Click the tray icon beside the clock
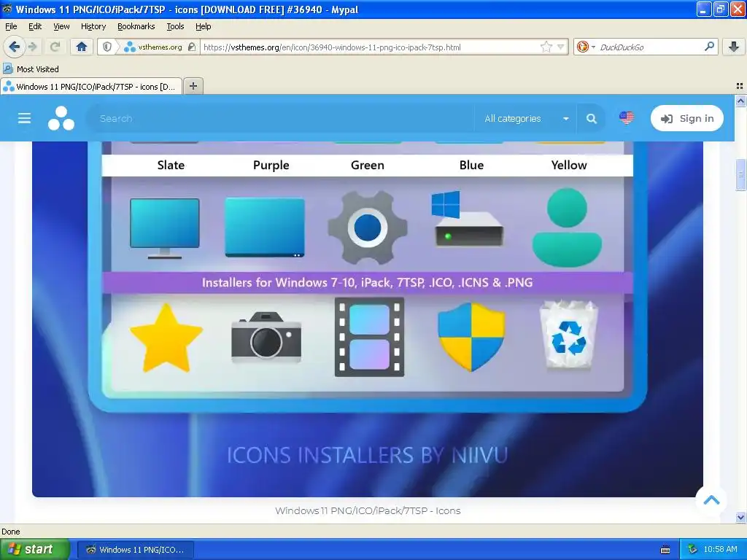 pyautogui.click(x=692, y=549)
